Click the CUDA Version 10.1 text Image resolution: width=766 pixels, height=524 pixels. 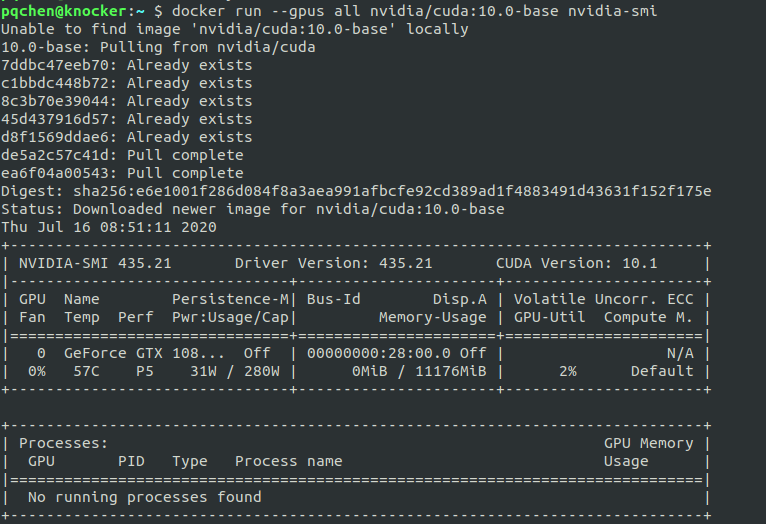(x=576, y=263)
